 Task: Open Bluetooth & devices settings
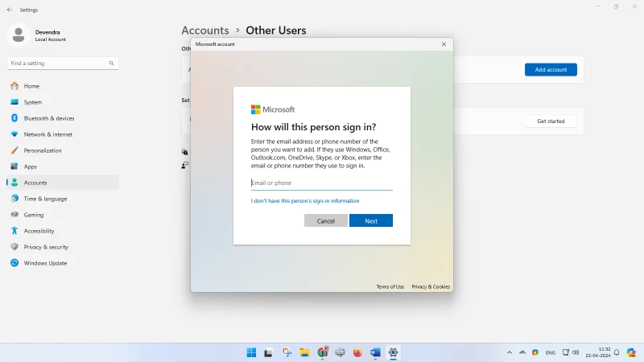click(63, 118)
